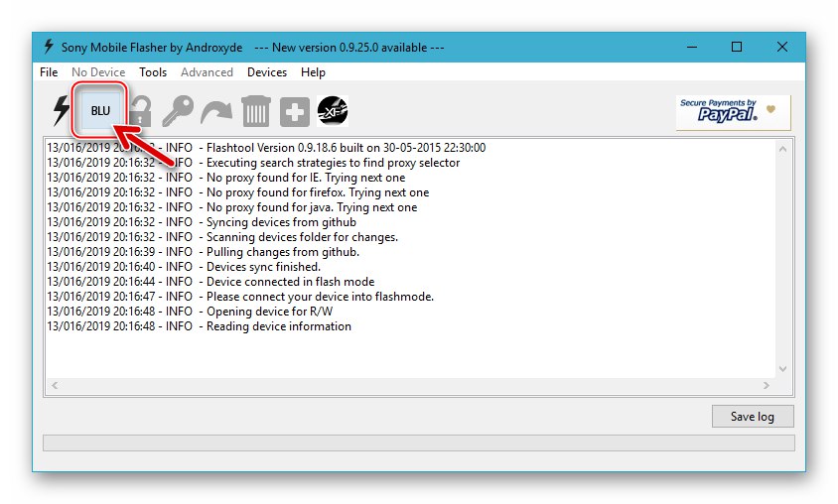
Task: Click the Save log button
Action: (x=753, y=417)
